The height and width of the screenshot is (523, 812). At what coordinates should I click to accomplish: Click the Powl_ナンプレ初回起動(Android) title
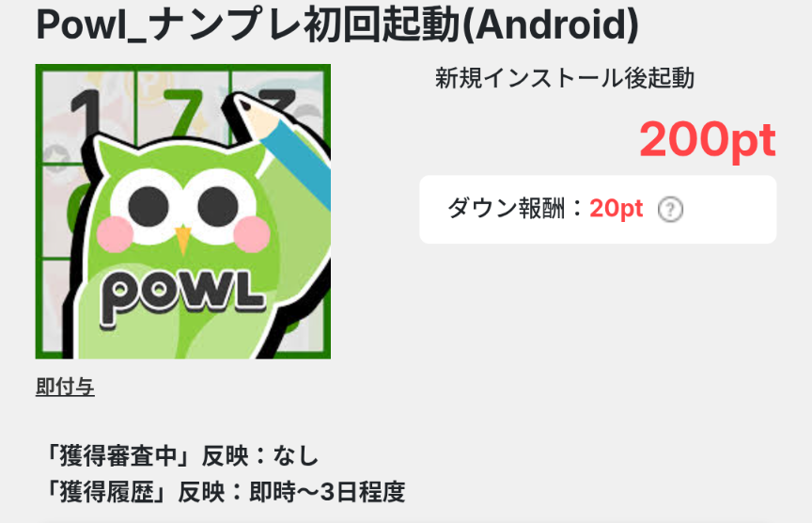coord(337,24)
